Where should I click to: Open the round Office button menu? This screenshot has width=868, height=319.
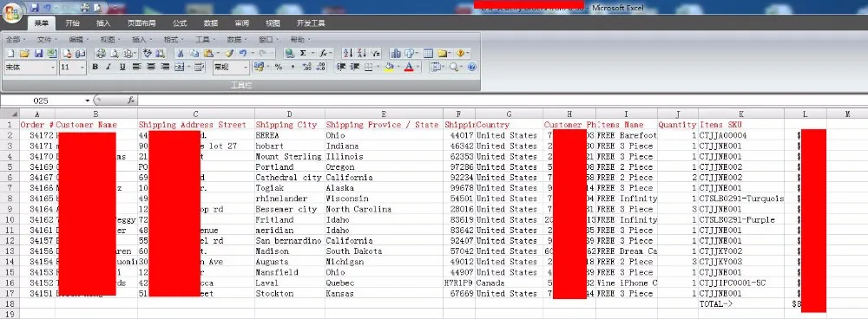tap(11, 12)
